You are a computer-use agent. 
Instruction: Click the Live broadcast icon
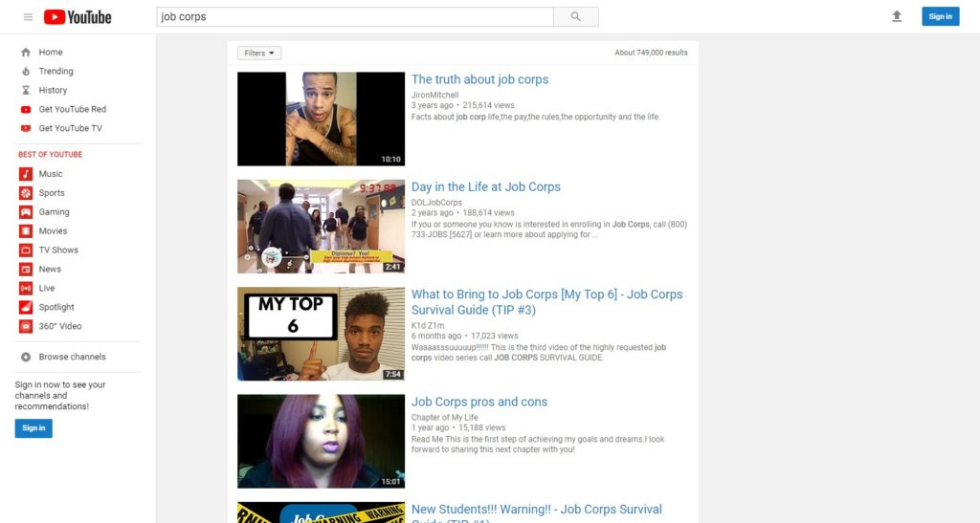tap(26, 289)
